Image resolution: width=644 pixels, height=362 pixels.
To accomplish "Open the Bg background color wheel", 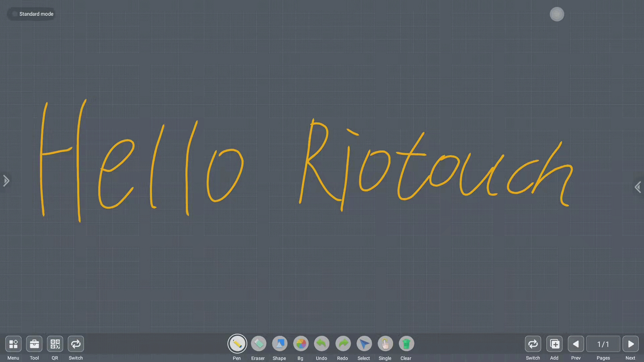I will pyautogui.click(x=301, y=344).
